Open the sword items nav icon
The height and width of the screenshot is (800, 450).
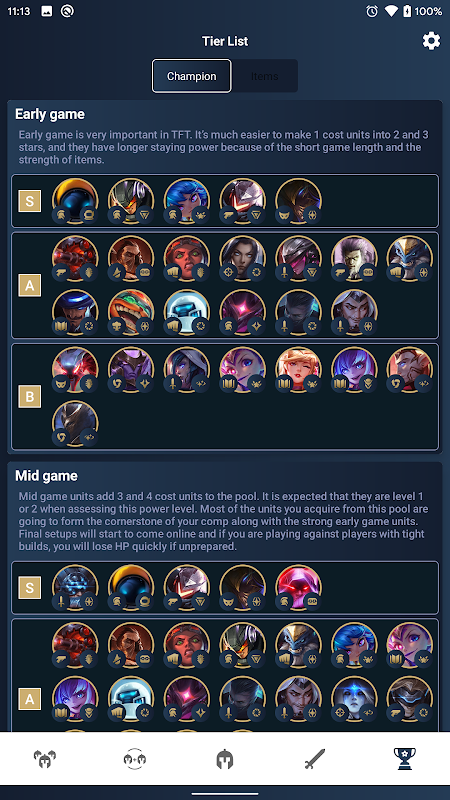[x=315, y=759]
